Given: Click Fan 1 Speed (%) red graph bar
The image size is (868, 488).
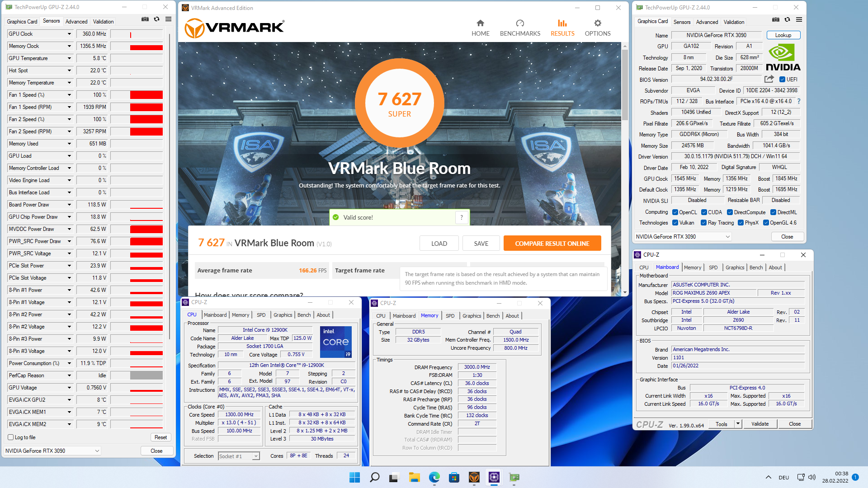Looking at the screenshot, I should [x=146, y=95].
